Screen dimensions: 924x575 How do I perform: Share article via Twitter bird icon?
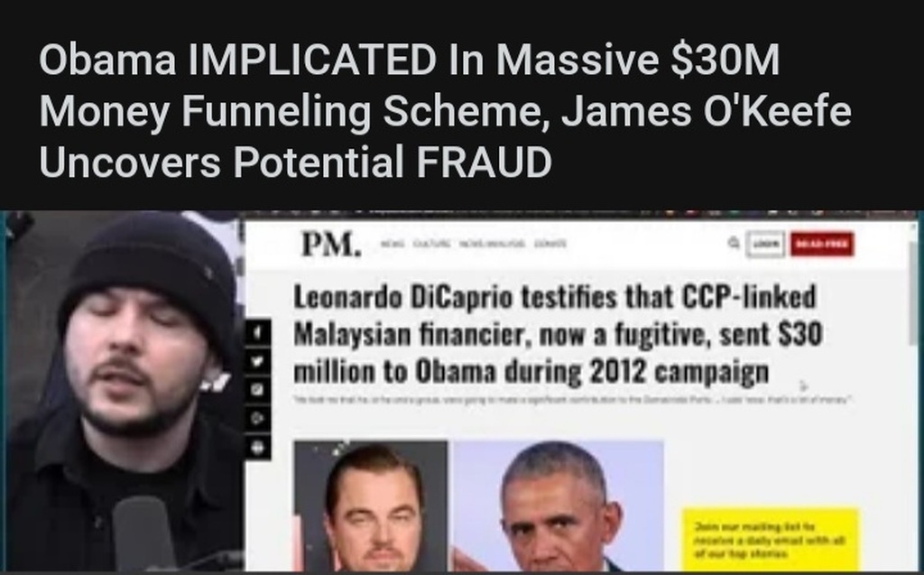[257, 361]
